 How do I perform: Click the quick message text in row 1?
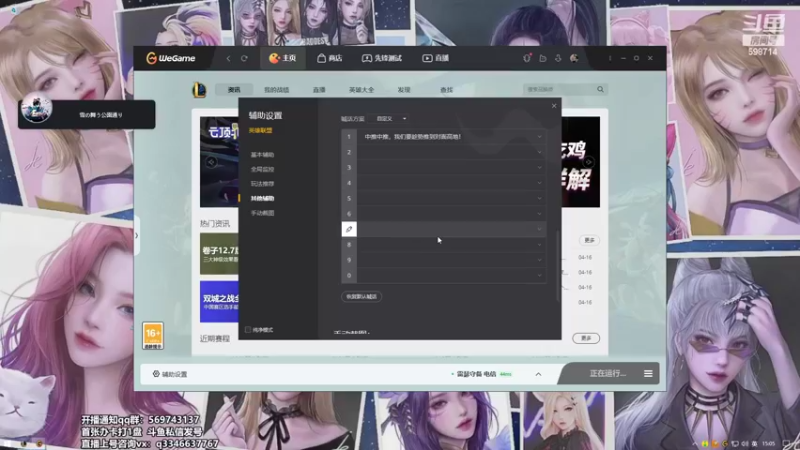pos(413,137)
